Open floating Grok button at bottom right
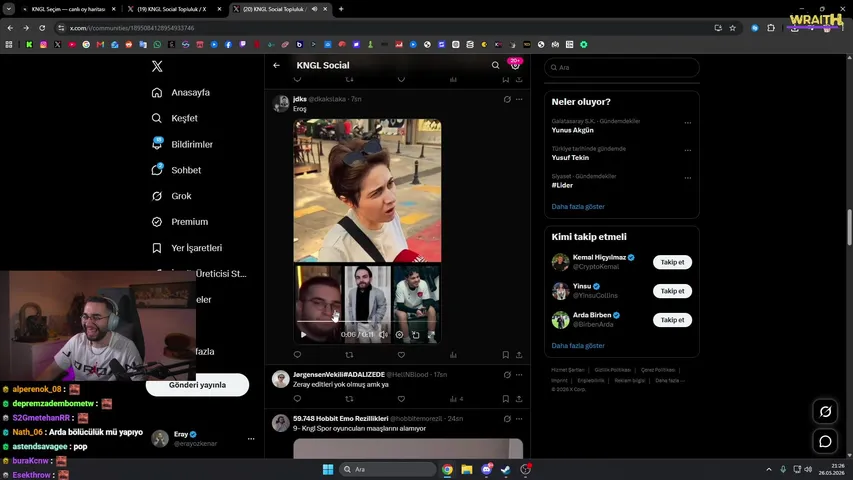The width and height of the screenshot is (853, 480). [825, 412]
